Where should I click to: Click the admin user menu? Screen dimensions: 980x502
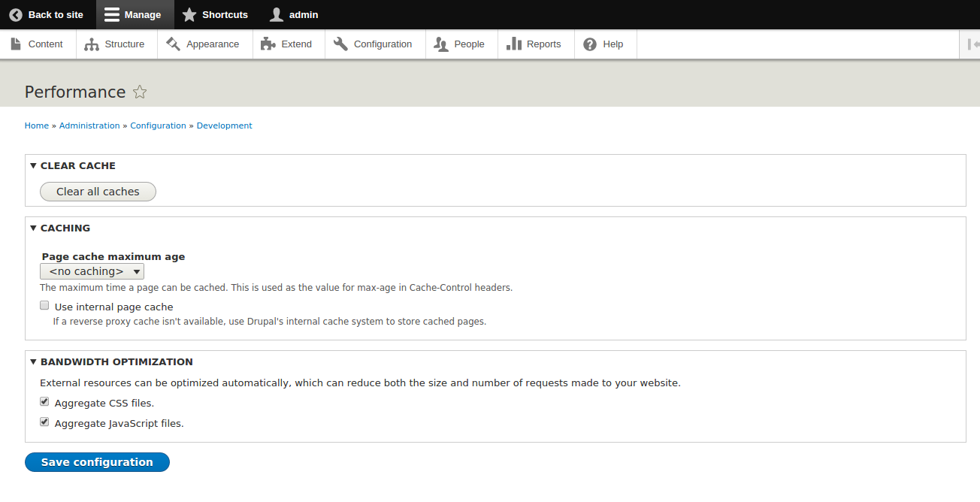click(293, 14)
